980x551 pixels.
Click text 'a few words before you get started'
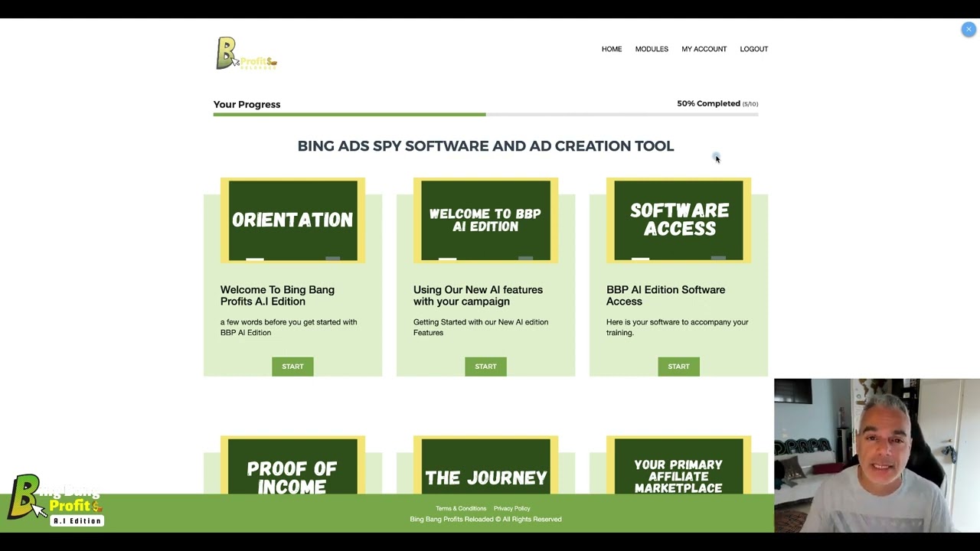pos(289,327)
